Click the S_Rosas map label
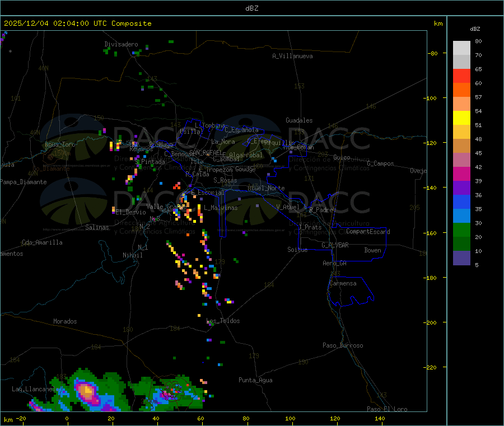The height and width of the screenshot is (426, 504). coord(225,180)
